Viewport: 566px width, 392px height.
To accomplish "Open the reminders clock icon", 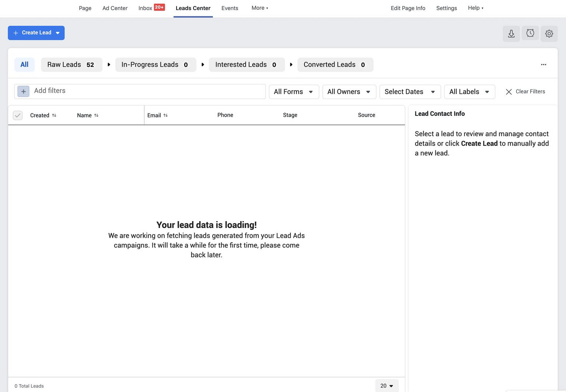I will [x=530, y=33].
